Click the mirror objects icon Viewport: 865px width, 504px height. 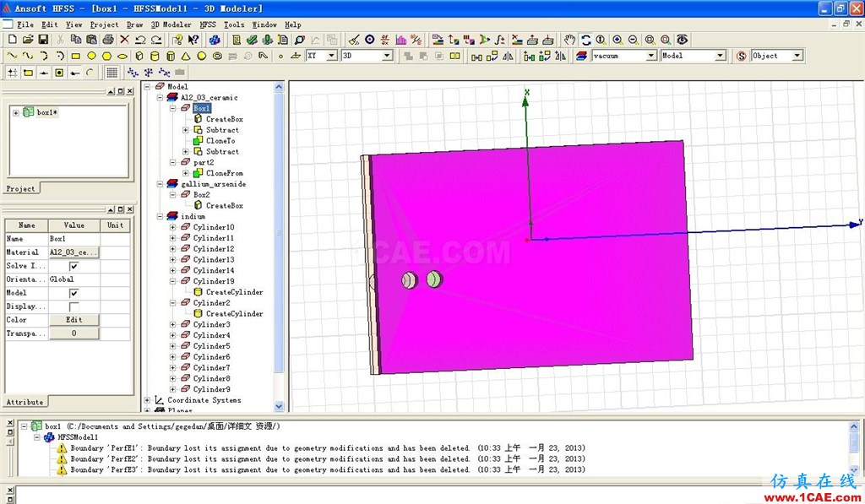508,56
